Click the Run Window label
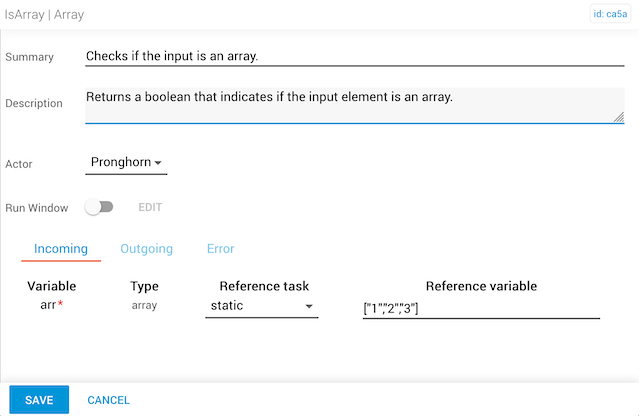Screen dimensions: 640x416 [x=37, y=208]
